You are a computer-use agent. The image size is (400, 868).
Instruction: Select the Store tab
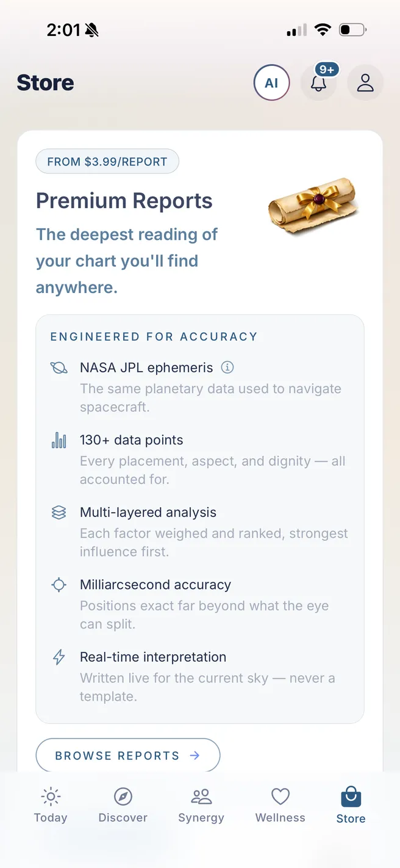click(351, 806)
